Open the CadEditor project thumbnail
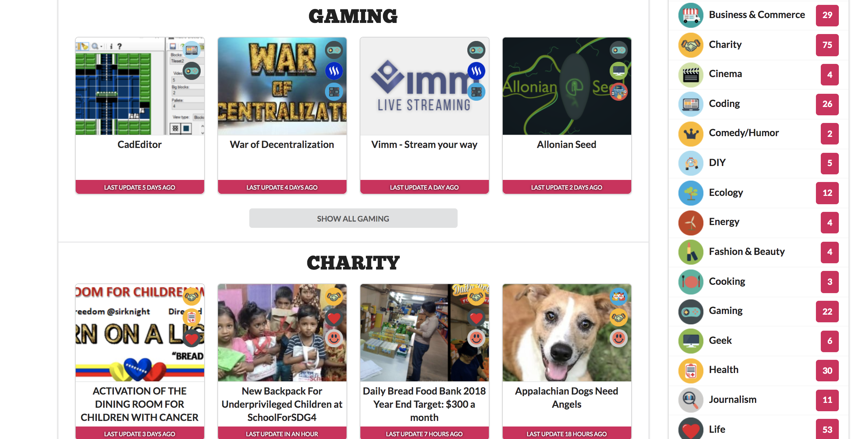The image size is (868, 439). 140,86
